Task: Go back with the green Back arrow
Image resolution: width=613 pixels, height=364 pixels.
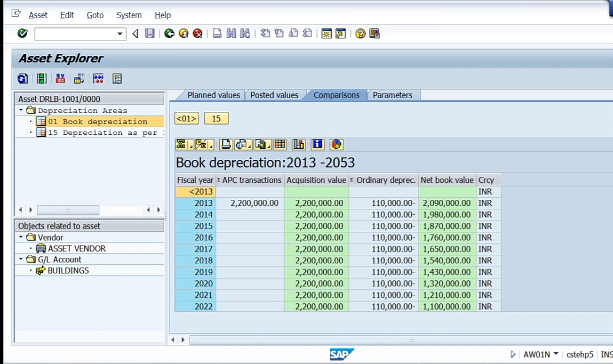Action: coord(169,34)
